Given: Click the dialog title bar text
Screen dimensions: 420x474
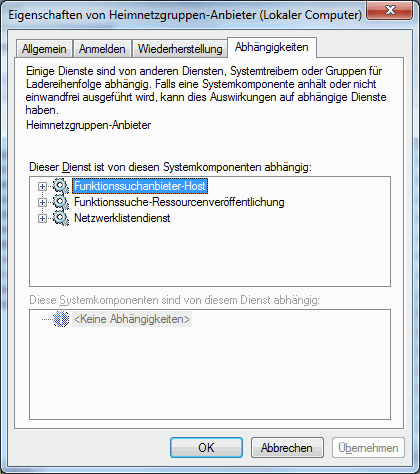Looking at the screenshot, I should 185,15.
